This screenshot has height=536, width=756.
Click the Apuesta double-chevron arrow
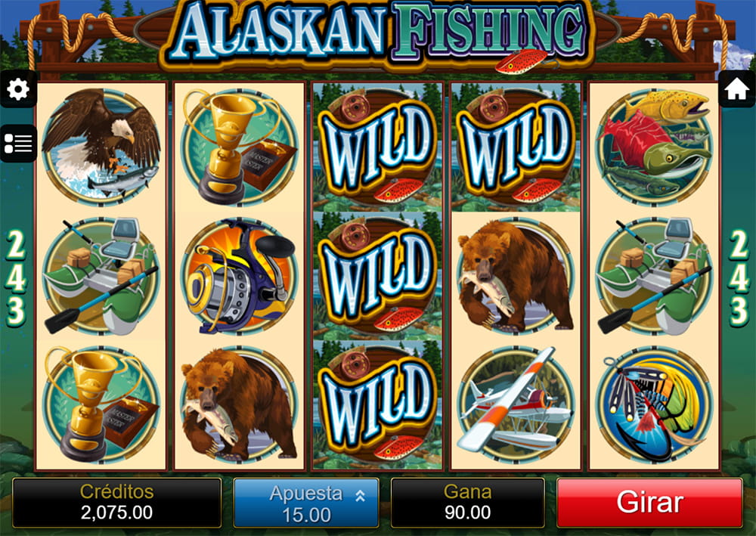pos(360,495)
